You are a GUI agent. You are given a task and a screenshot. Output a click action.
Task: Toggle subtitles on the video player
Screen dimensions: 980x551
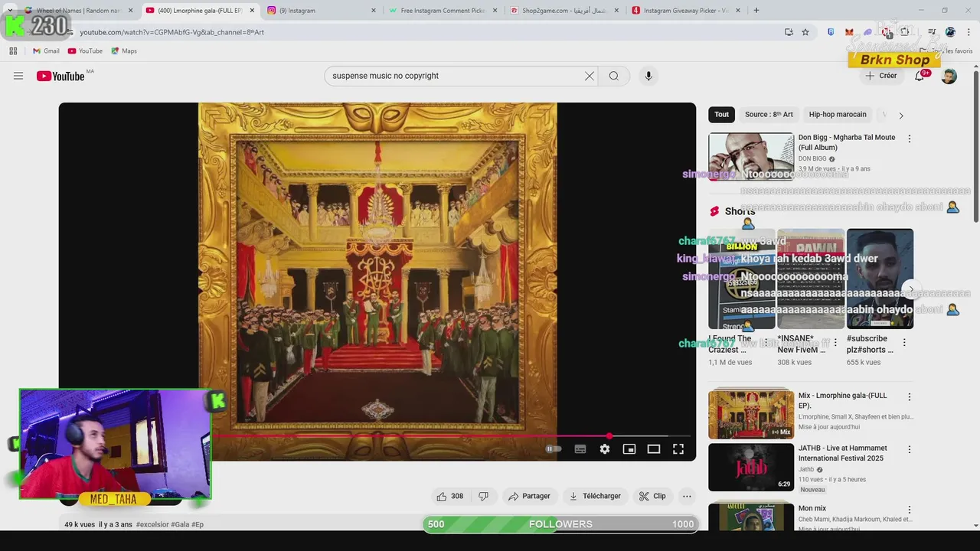[580, 449]
